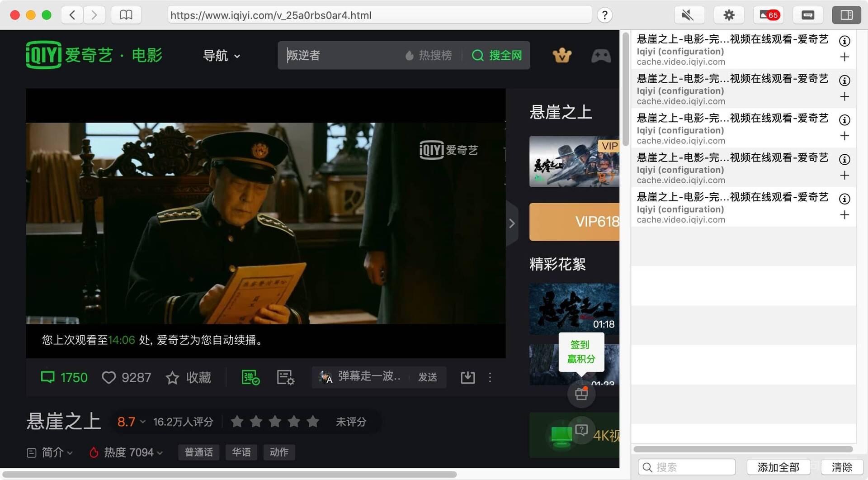Collapse the side panel with the chevron arrow
Image resolution: width=868 pixels, height=480 pixels.
512,223
